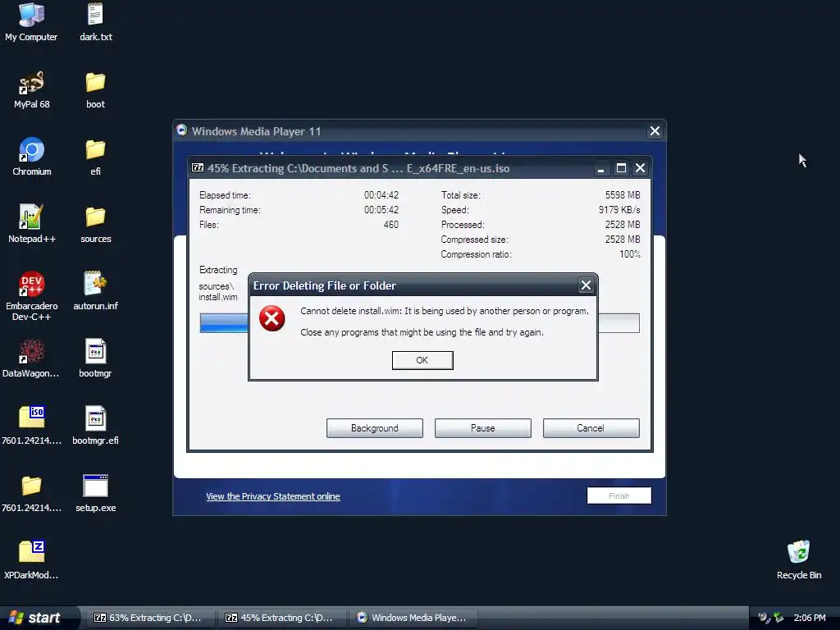Open the Recycle Bin icon
This screenshot has height=630, width=840.
[x=799, y=560]
